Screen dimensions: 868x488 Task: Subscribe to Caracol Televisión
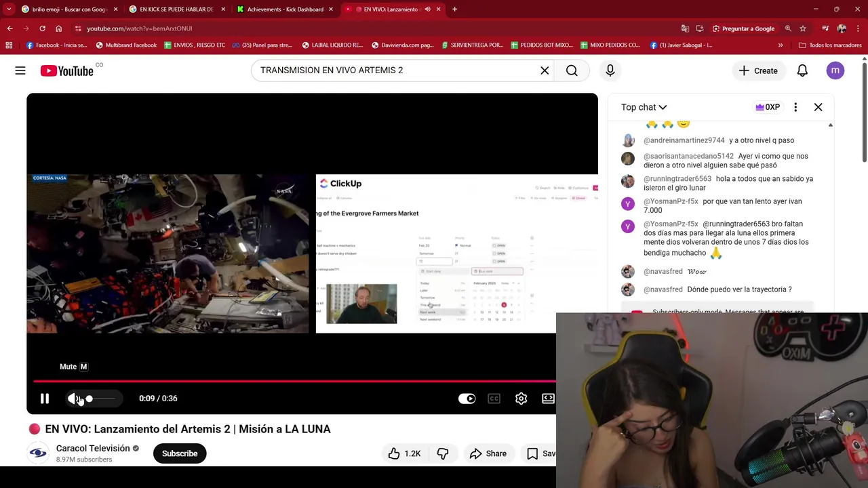[180, 453]
